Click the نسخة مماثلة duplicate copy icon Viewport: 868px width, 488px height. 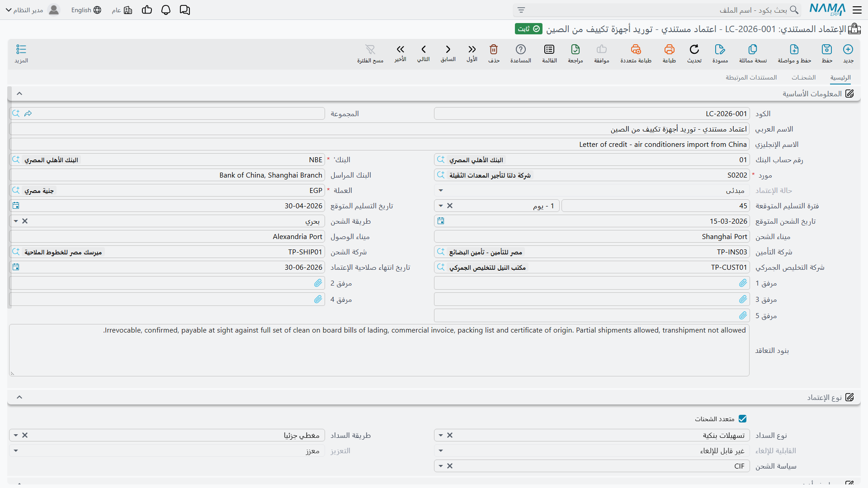753,49
